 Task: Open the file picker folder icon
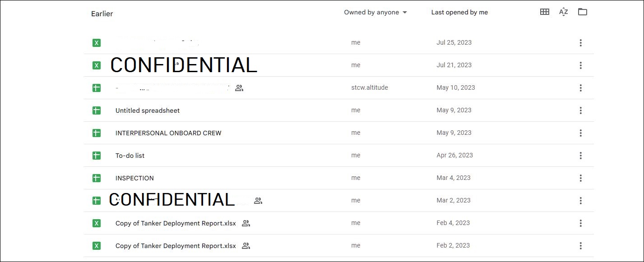(x=583, y=12)
